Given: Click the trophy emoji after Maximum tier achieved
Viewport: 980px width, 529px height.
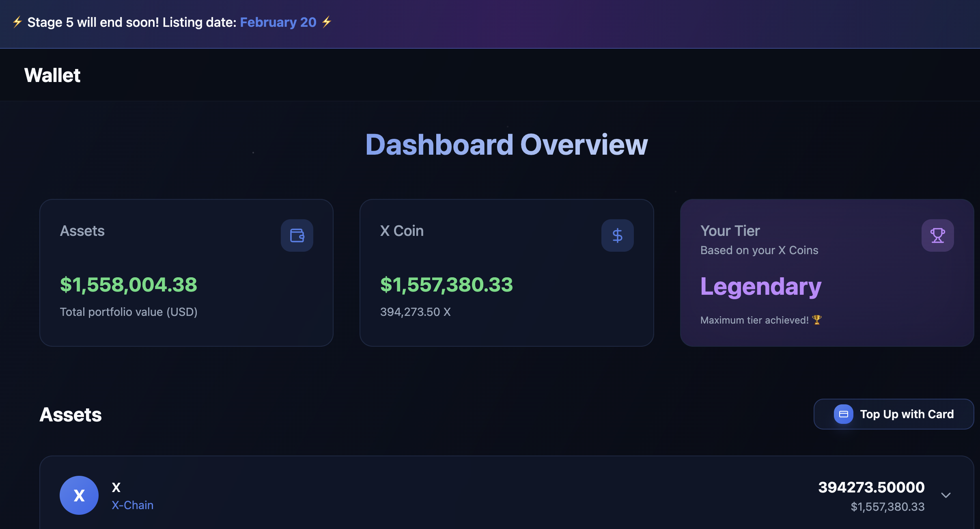Looking at the screenshot, I should (x=817, y=320).
